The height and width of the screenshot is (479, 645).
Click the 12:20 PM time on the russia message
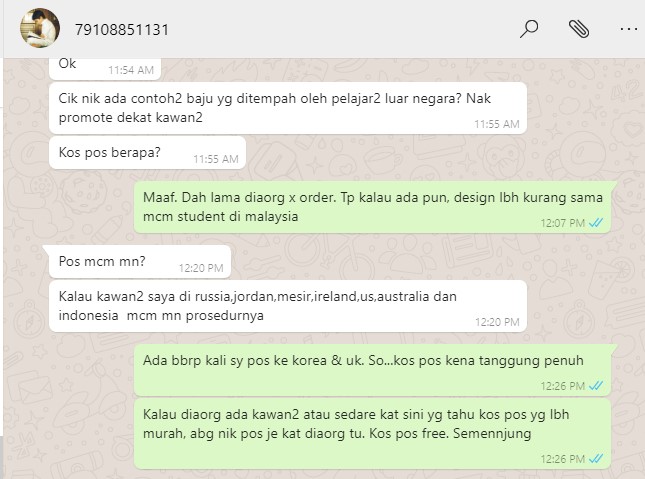pyautogui.click(x=497, y=322)
